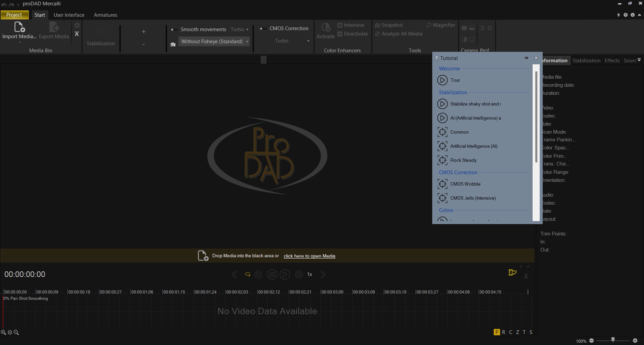This screenshot has width=644, height=345.
Task: Click the Intensive color enhancer button
Action: 351,25
